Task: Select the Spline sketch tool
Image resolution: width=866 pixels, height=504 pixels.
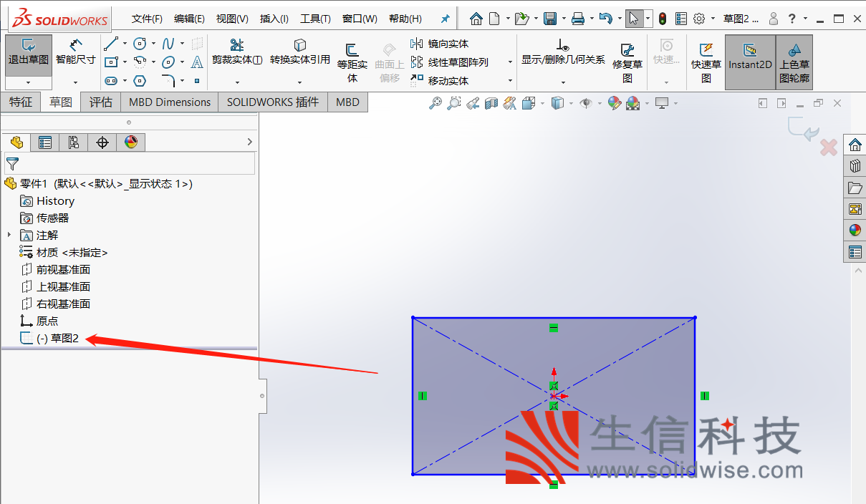Action: click(x=168, y=44)
